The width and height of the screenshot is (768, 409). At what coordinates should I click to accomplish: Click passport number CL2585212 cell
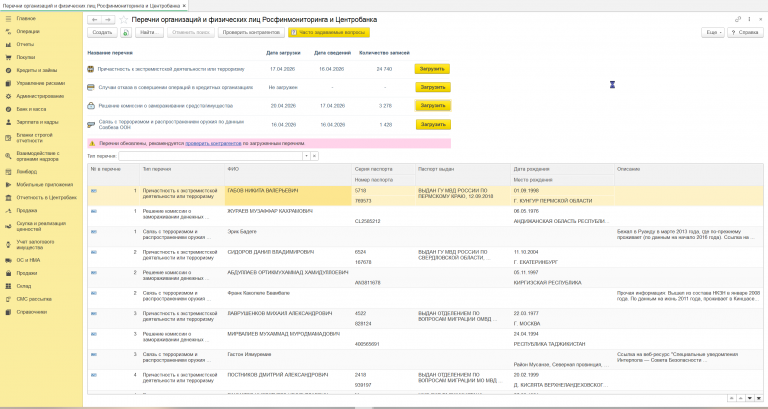[383, 221]
